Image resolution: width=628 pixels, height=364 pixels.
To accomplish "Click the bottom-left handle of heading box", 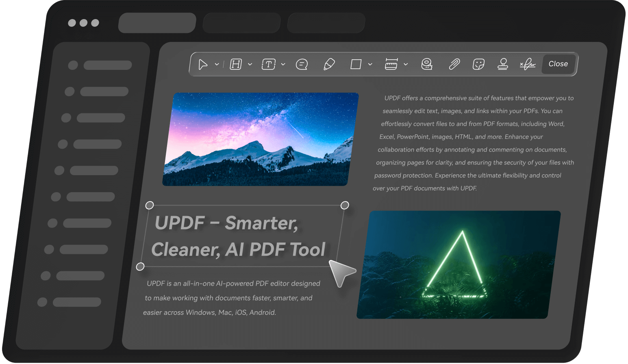I will [x=140, y=266].
